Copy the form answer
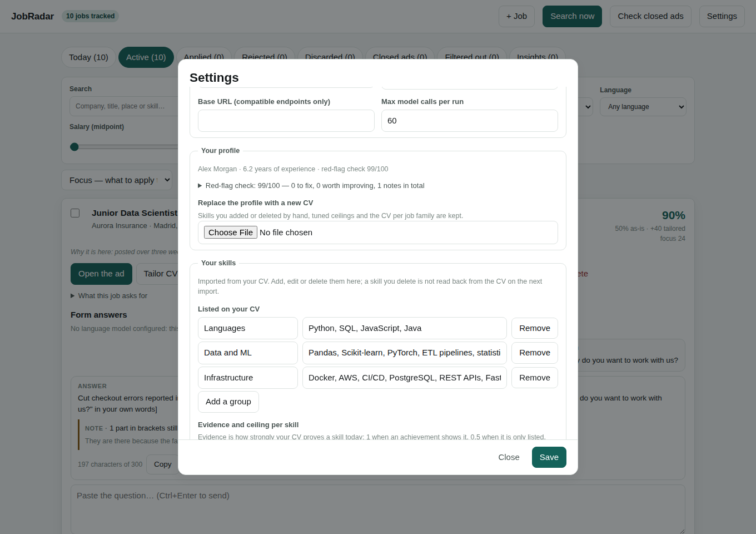The width and height of the screenshot is (756, 534). [162, 464]
